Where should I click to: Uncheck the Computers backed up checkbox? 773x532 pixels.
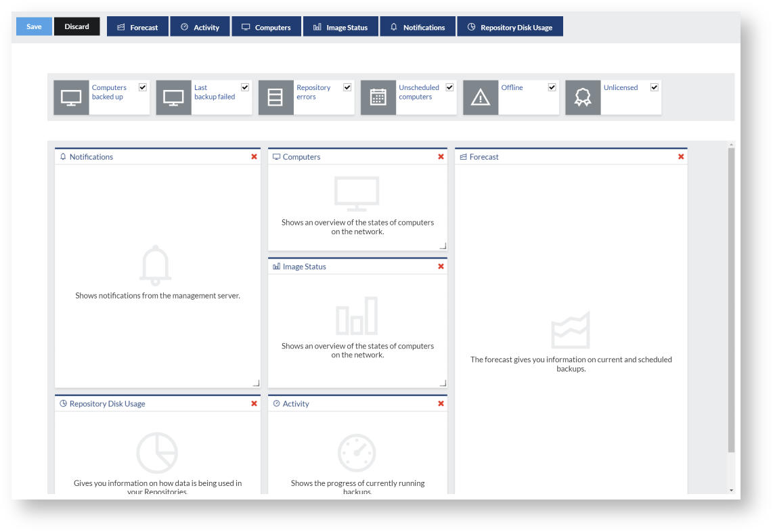point(142,87)
